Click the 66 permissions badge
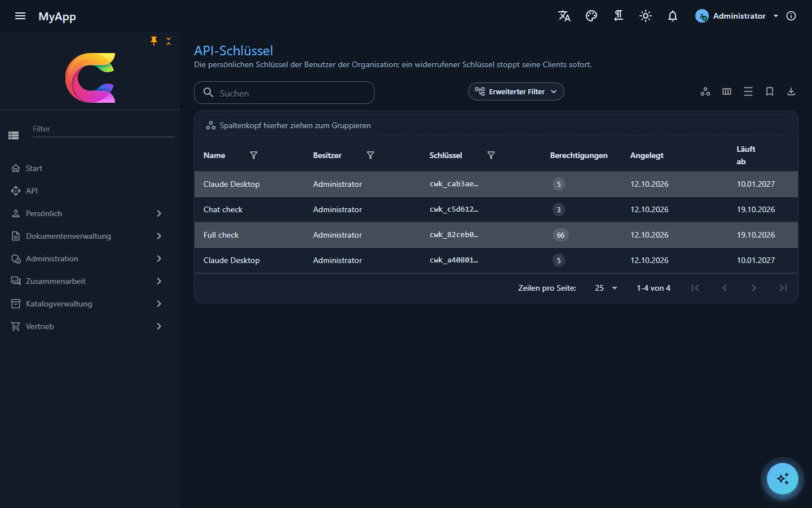The image size is (812, 508). (x=561, y=235)
